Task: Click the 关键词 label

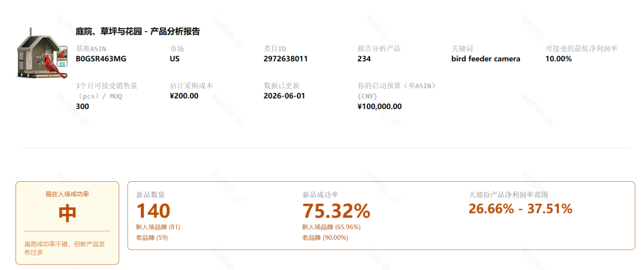Action: click(462, 49)
